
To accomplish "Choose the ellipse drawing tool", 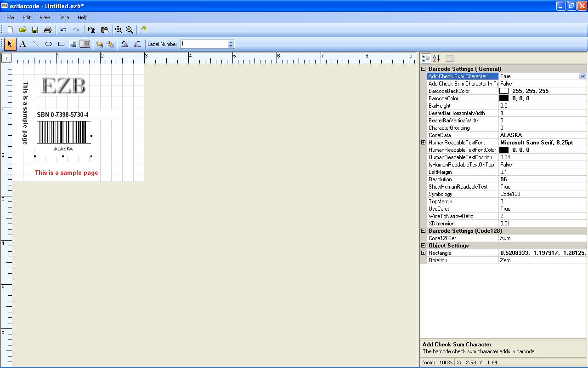I will coord(48,44).
